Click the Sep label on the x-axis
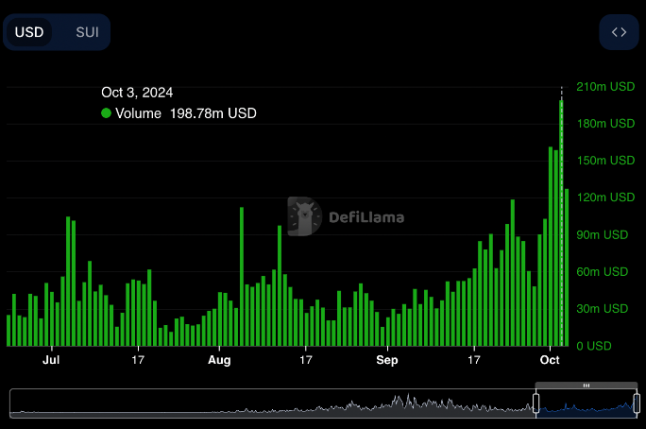Screen dimensions: 646x429 (387, 358)
